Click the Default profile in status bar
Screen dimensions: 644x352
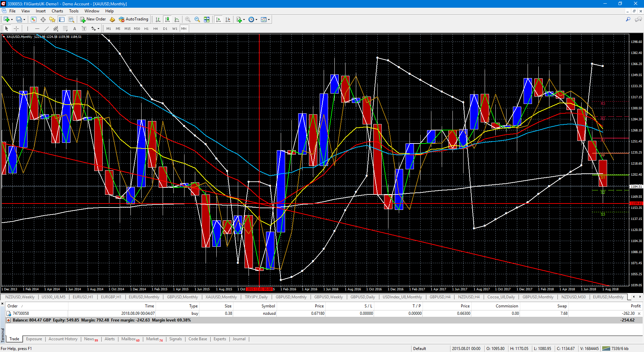[419, 349]
